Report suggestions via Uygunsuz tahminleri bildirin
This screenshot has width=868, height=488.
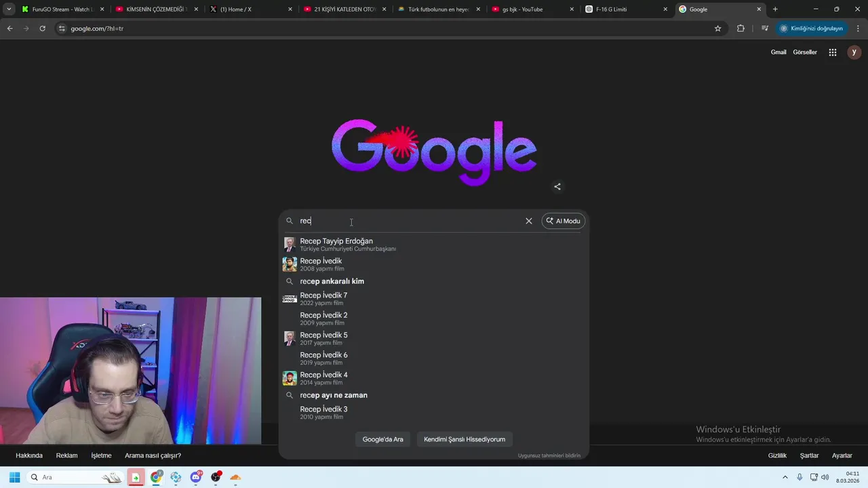549,455
